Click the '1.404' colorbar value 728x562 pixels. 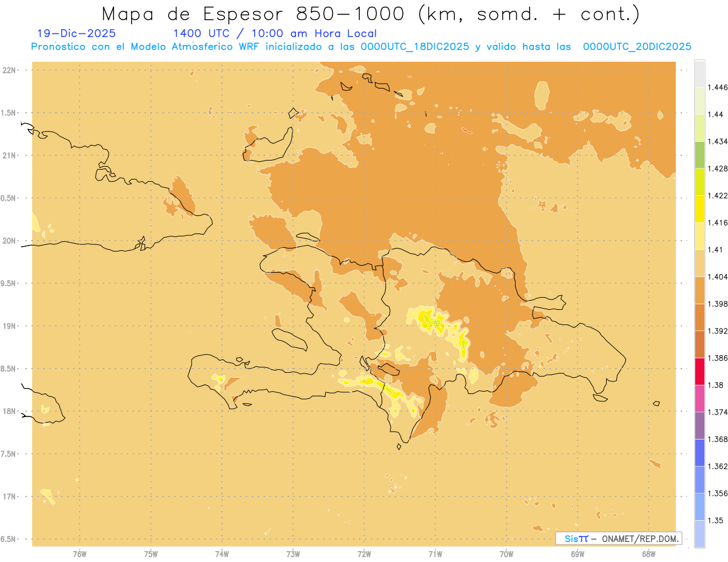point(718,276)
